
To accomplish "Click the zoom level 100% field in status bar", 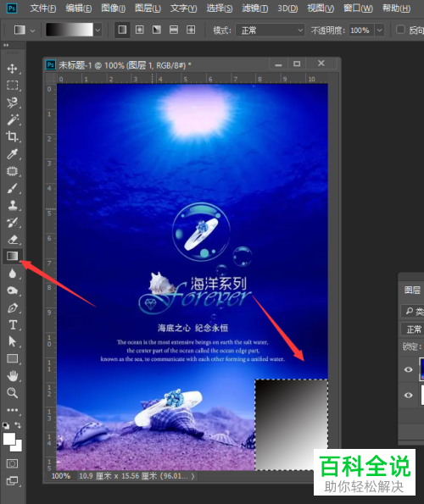I will click(x=61, y=476).
